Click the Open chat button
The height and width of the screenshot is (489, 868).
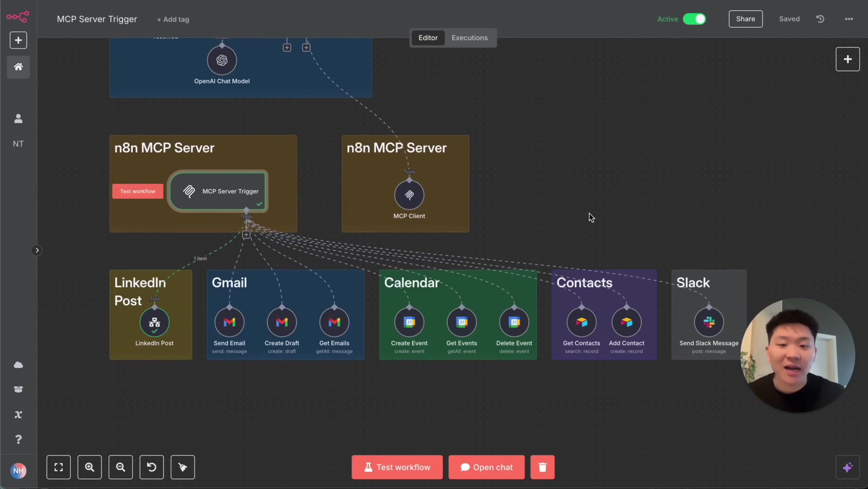486,467
